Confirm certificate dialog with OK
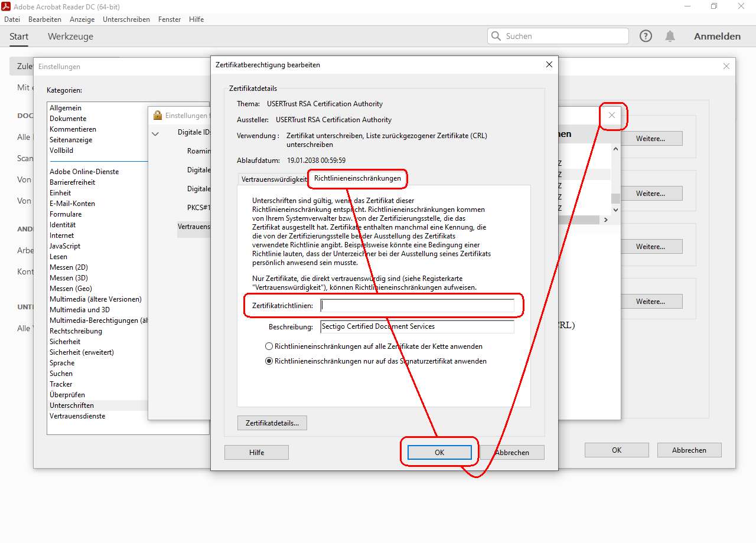Viewport: 756px width, 543px height. pyautogui.click(x=439, y=452)
